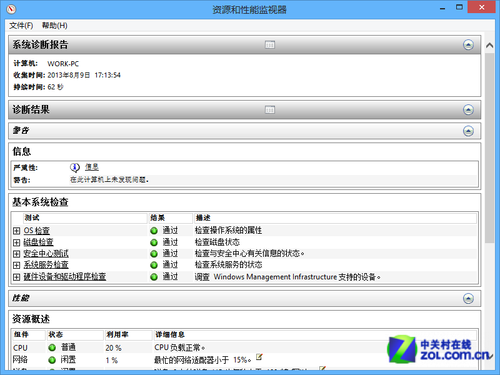This screenshot has height=375, width=500.
Task: Select the 结果 column header
Action: click(170, 218)
